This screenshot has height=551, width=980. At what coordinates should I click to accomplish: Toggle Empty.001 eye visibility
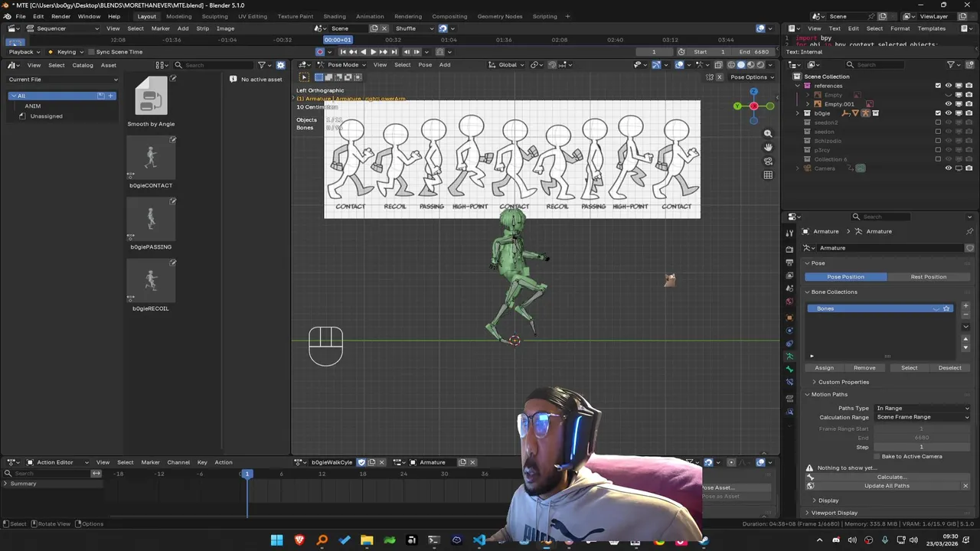[x=949, y=104]
